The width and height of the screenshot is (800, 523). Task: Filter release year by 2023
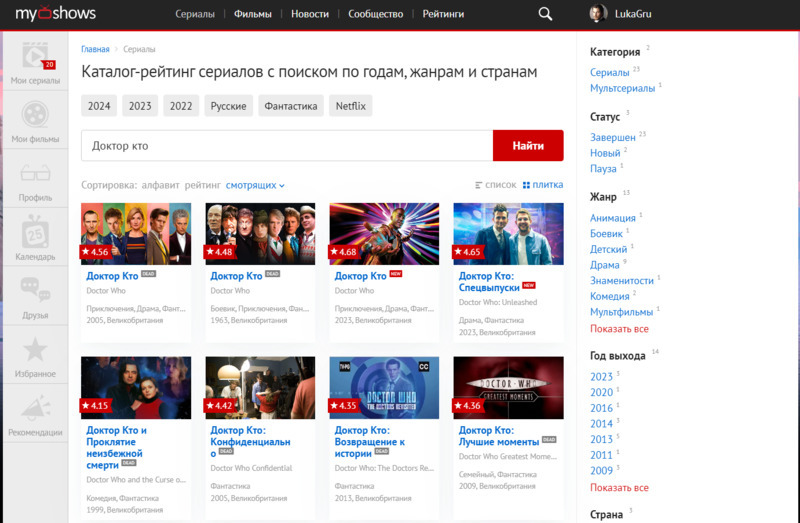(x=602, y=377)
